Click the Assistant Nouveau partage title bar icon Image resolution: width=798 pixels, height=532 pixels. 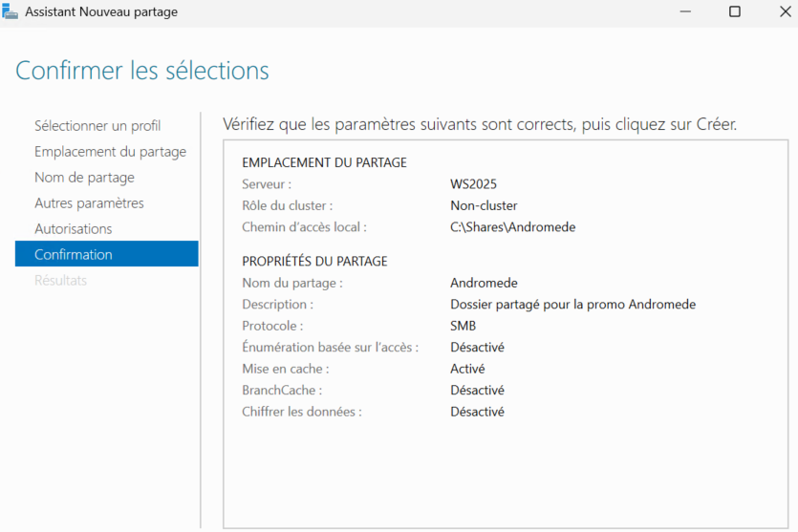click(x=10, y=12)
